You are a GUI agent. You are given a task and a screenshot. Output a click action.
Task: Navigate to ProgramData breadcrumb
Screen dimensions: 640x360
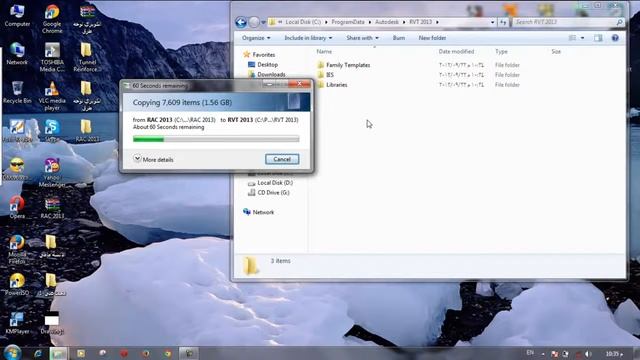[x=348, y=22]
